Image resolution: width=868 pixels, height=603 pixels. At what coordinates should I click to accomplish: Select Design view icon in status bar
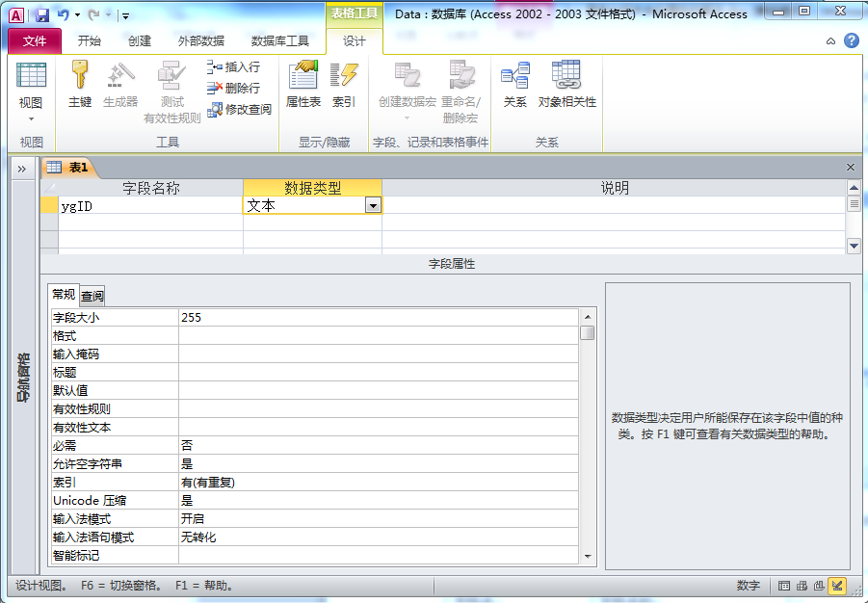point(837,586)
